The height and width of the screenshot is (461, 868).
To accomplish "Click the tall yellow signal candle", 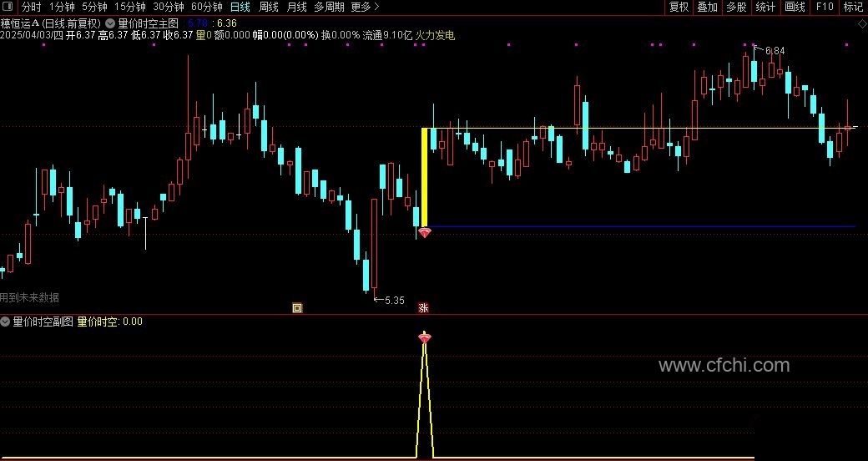I will tap(425, 177).
